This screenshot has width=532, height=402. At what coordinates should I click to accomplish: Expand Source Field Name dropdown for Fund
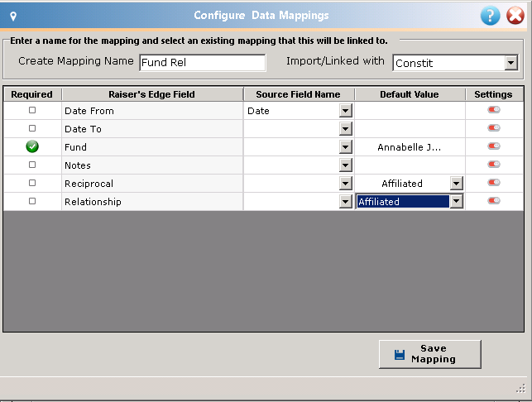coord(345,147)
